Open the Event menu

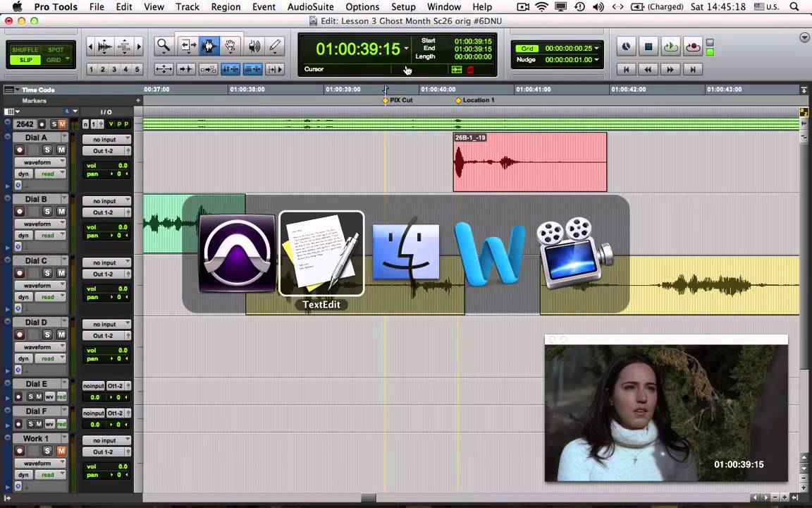pyautogui.click(x=264, y=7)
